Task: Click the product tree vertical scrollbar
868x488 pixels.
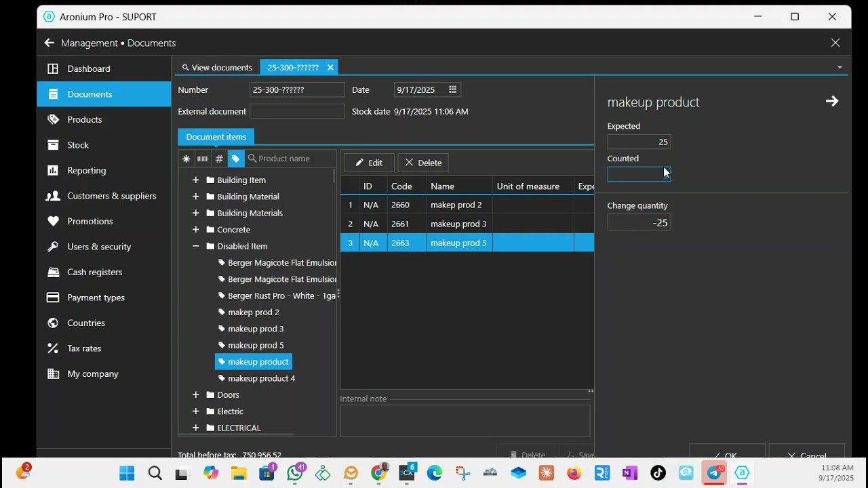Action: tap(334, 176)
